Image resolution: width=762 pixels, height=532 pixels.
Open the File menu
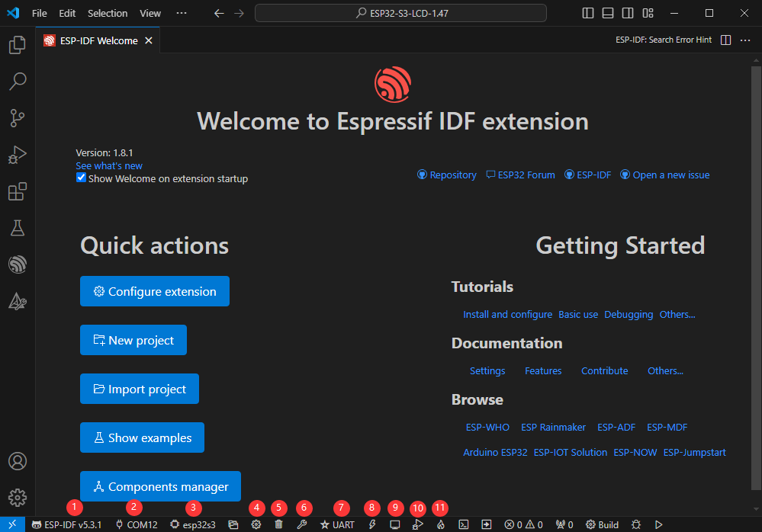[40, 13]
